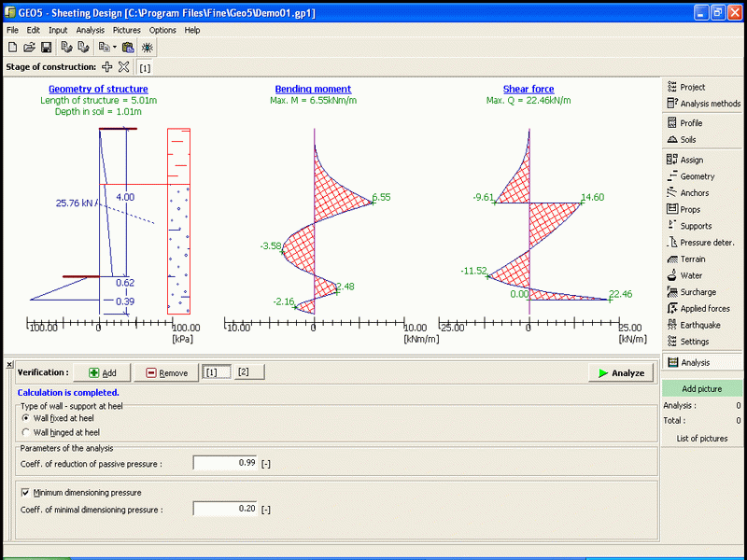Click the Paste clipboard toolbar icon
The height and width of the screenshot is (560, 747).
coord(128,47)
